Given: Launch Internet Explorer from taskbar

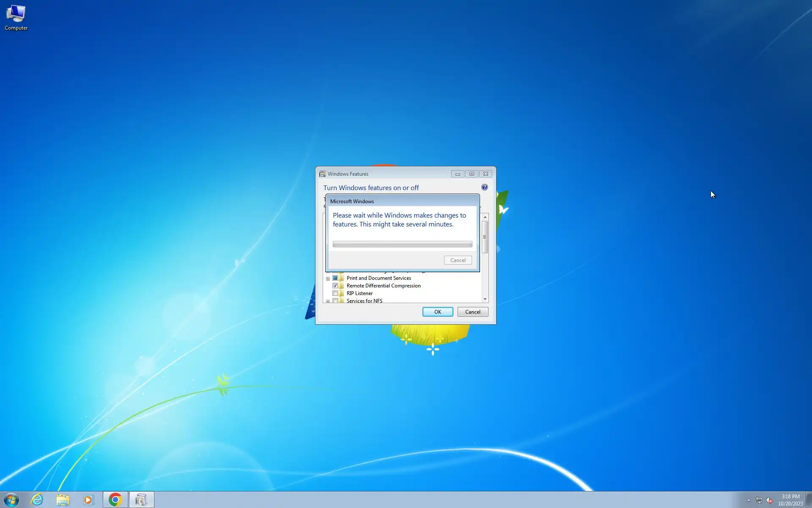Looking at the screenshot, I should pos(37,500).
